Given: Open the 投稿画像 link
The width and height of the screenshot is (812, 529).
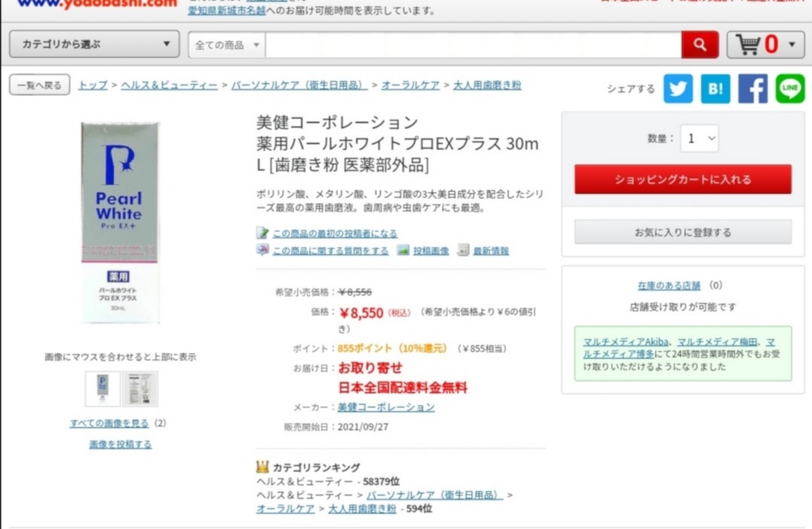Looking at the screenshot, I should coord(431,251).
